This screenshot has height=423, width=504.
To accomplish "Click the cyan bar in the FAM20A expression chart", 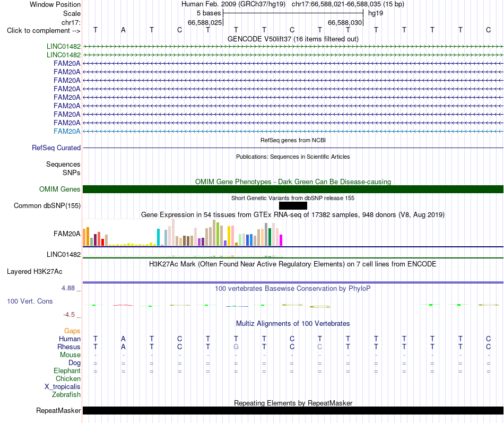I will (x=158, y=237).
